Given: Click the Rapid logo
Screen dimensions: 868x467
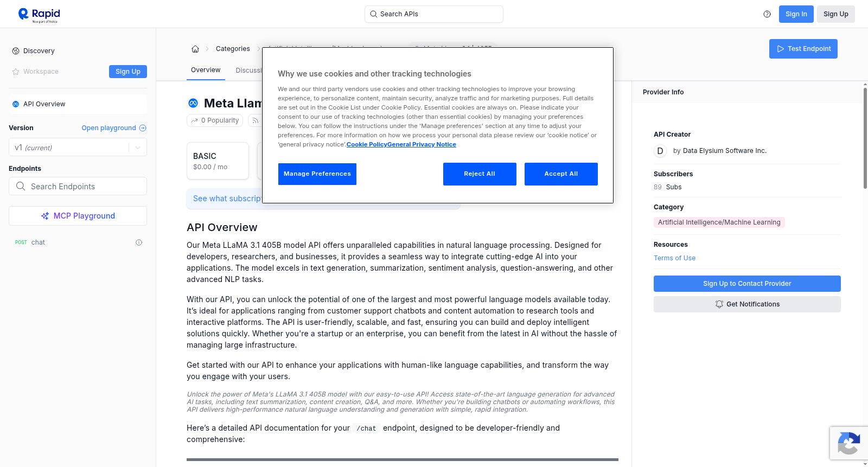Looking at the screenshot, I should coord(39,15).
